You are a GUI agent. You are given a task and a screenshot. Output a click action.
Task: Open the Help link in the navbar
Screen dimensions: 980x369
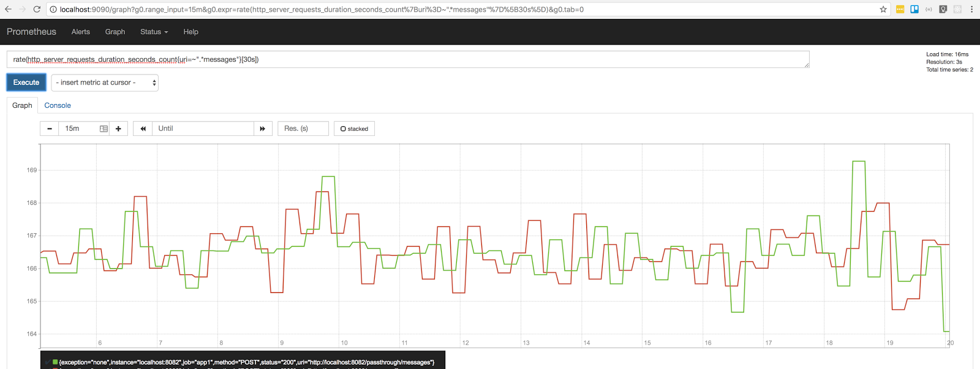pyautogui.click(x=190, y=32)
